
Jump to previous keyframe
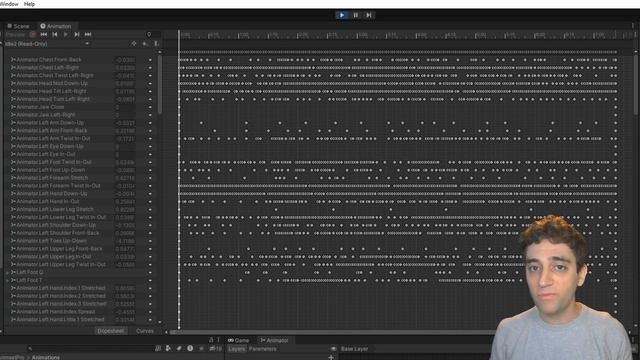click(x=55, y=35)
